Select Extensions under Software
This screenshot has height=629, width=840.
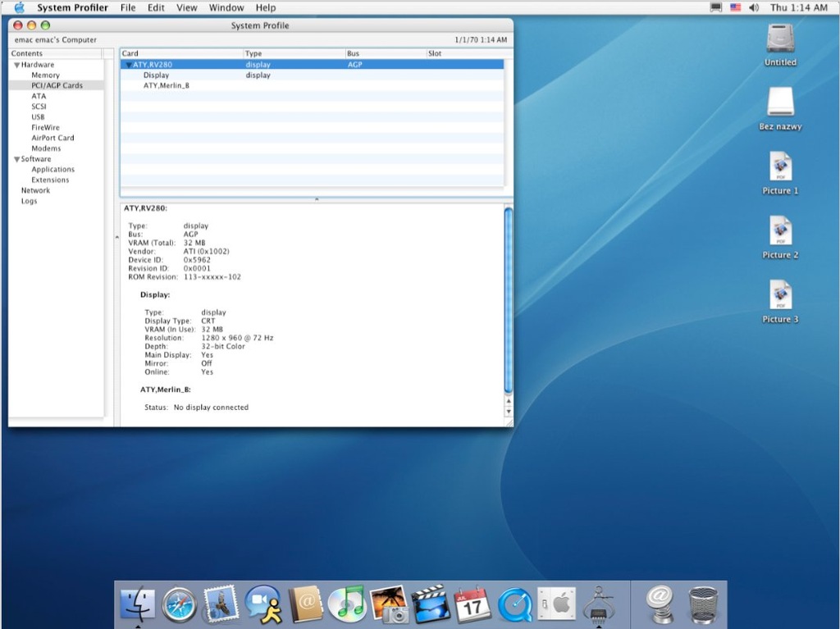pyautogui.click(x=50, y=180)
